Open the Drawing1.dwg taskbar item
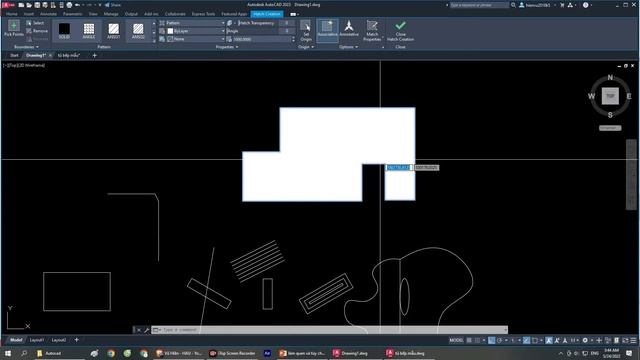 click(351, 353)
